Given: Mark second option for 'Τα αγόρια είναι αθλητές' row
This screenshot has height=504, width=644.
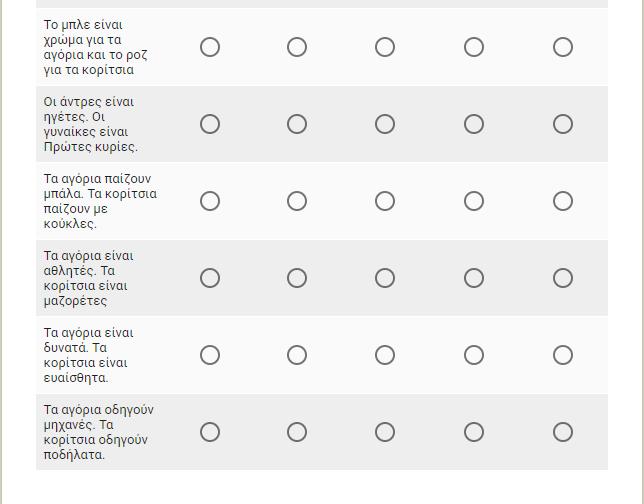Looking at the screenshot, I should (x=297, y=278).
